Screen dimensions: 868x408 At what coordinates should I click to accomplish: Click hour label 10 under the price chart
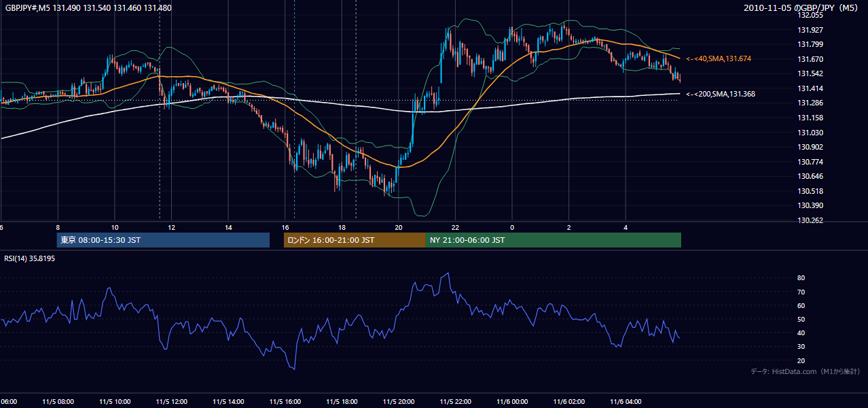115,227
